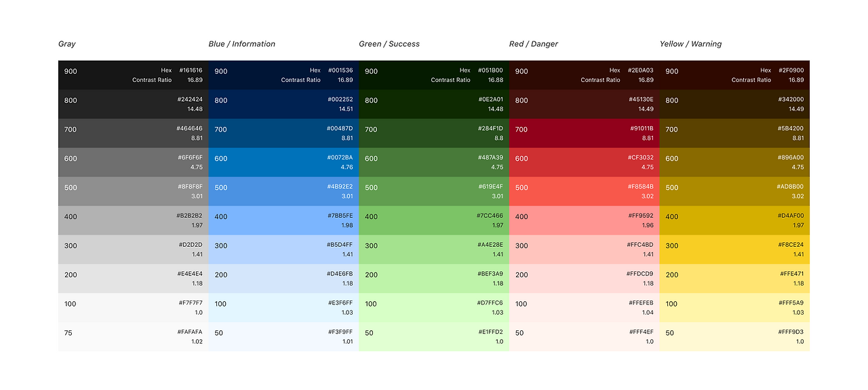Click the Green / Success heading

coord(389,44)
